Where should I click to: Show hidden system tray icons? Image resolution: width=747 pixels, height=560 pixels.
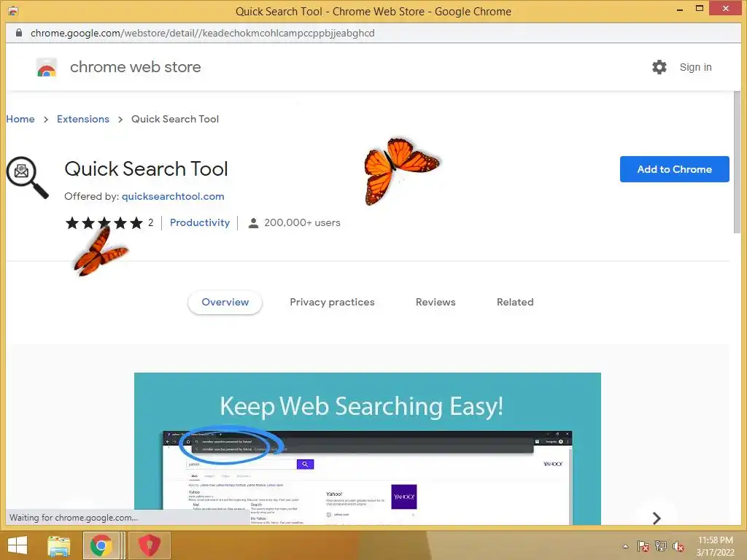pyautogui.click(x=625, y=546)
